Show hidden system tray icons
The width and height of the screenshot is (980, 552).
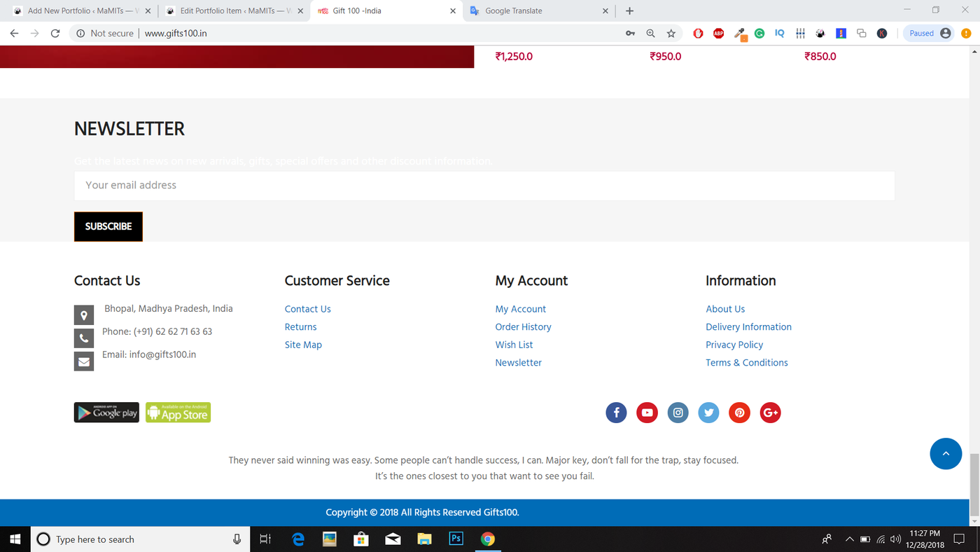coord(849,539)
